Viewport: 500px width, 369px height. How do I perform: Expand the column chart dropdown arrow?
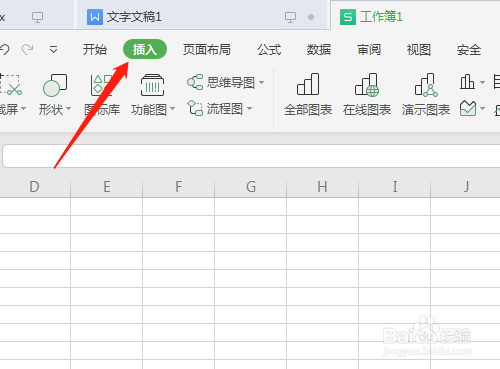point(482,82)
